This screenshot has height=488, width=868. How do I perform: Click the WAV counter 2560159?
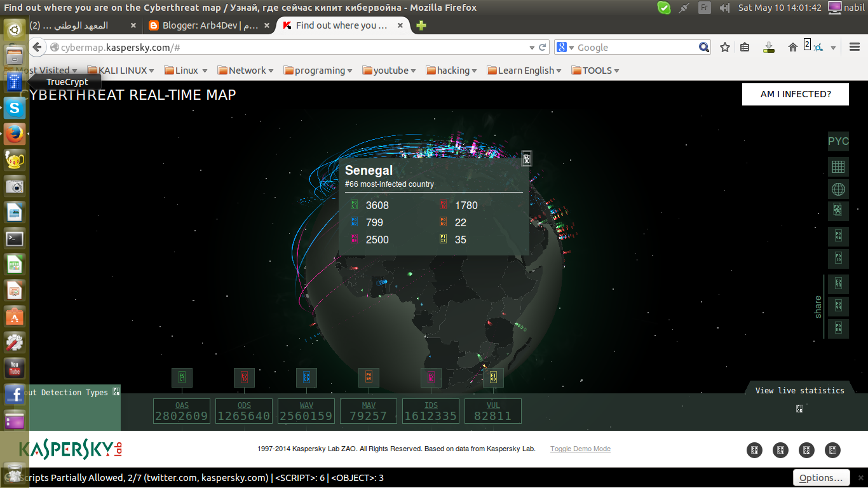[x=306, y=411]
